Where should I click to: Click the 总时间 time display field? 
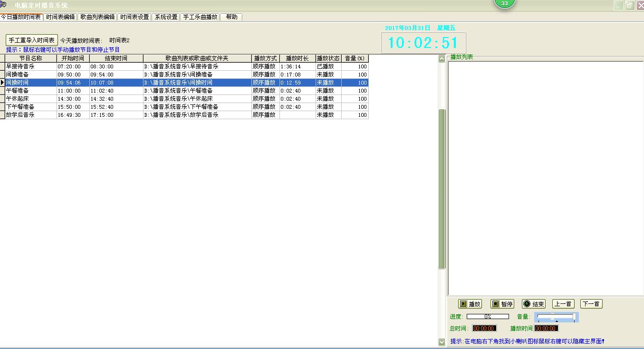tap(484, 328)
